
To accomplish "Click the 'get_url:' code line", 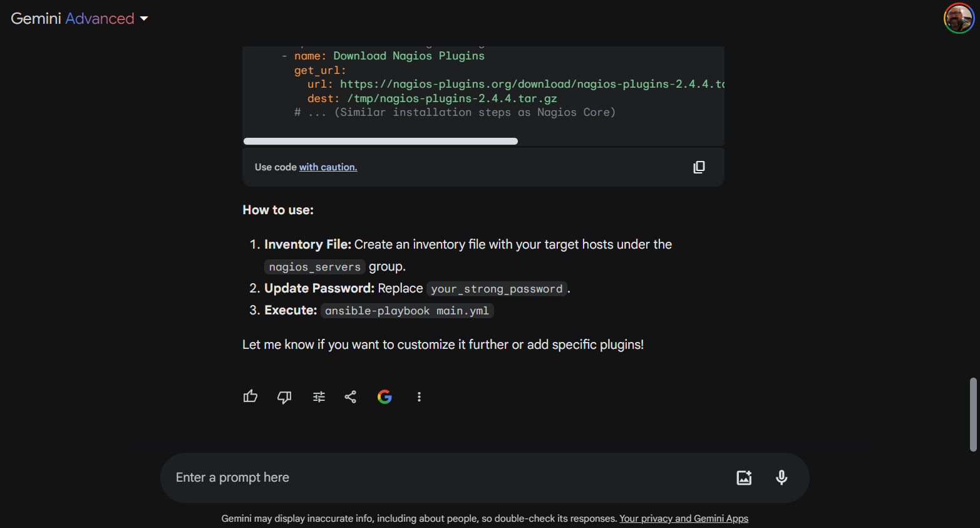I will 320,70.
